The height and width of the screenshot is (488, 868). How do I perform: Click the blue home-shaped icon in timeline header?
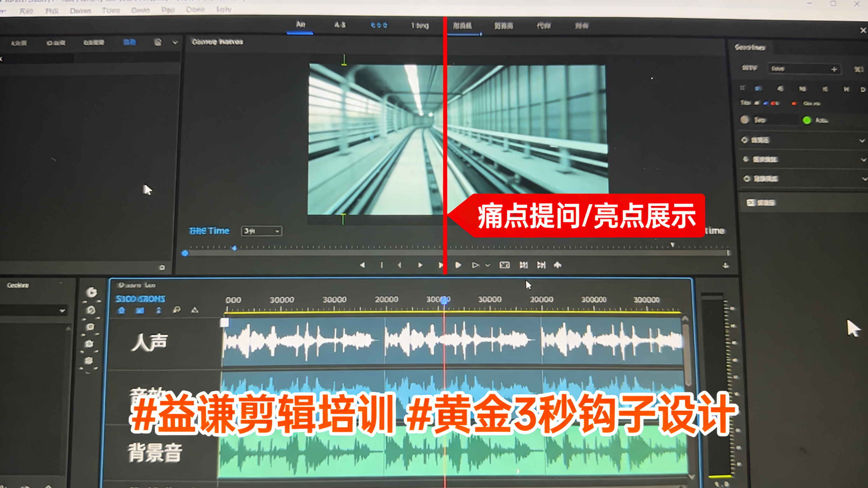coord(122,310)
